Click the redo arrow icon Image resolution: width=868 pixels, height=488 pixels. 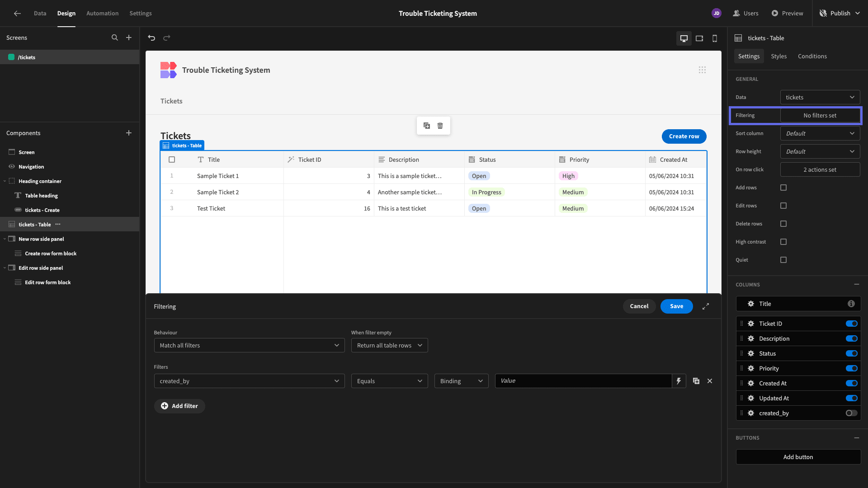pyautogui.click(x=167, y=38)
